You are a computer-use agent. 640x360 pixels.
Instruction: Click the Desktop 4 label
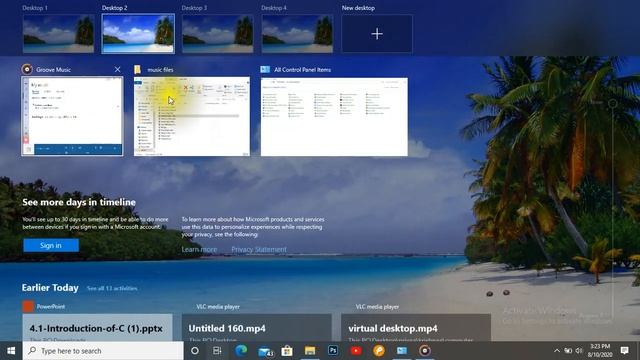tap(274, 8)
